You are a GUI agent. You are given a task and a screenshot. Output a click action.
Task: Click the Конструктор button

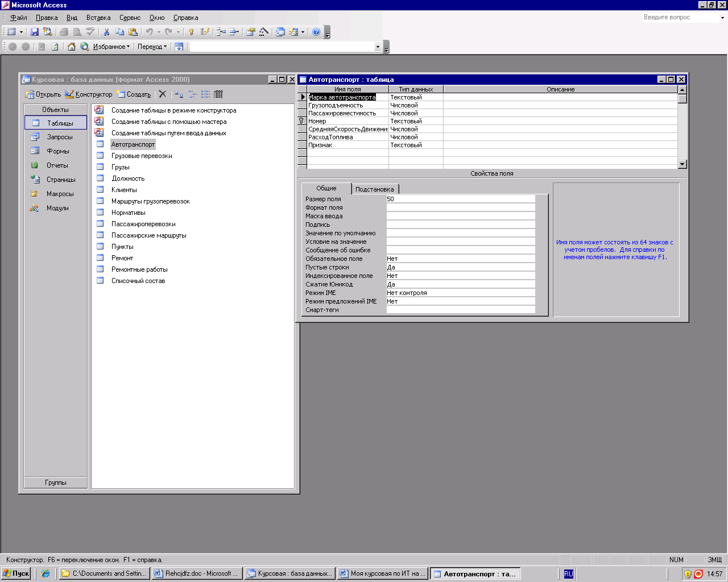[89, 94]
